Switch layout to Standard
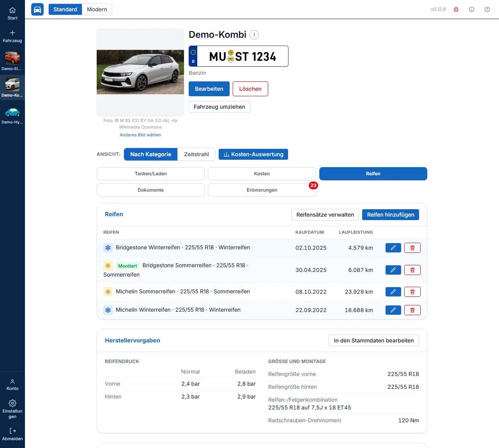 point(65,9)
